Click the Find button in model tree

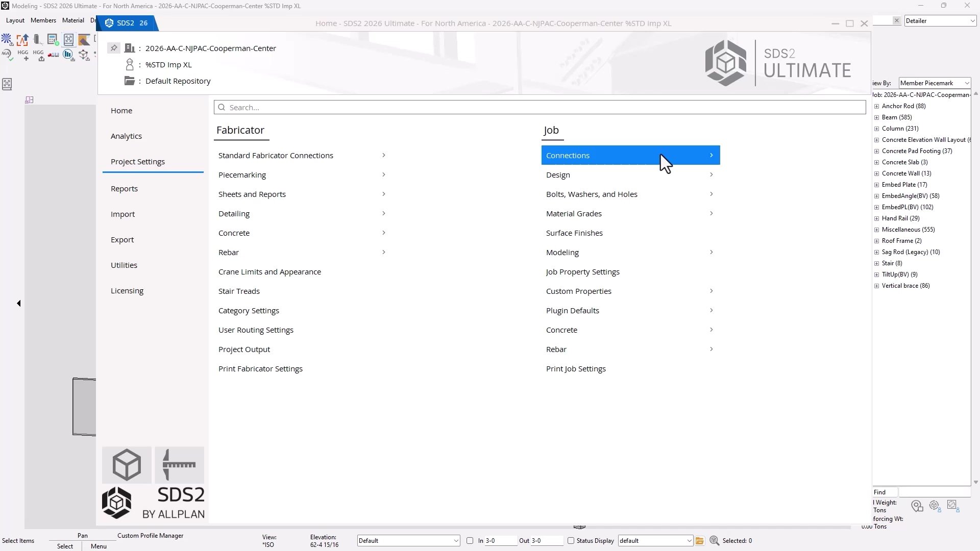tap(885, 492)
